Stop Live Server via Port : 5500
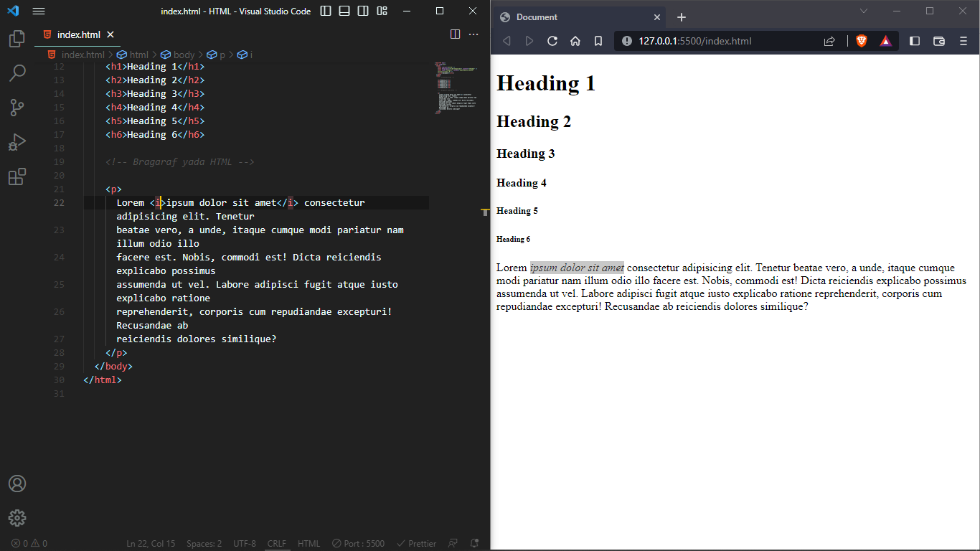The height and width of the screenshot is (551, 980). click(358, 544)
